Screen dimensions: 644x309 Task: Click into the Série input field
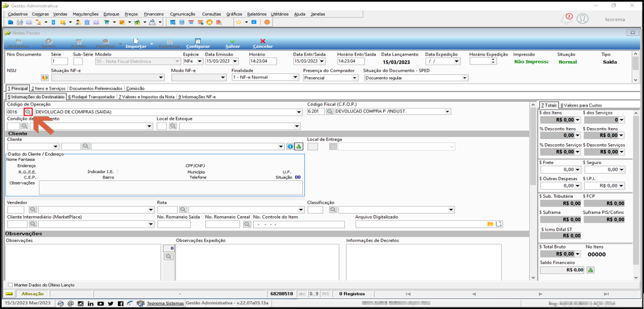(x=59, y=61)
